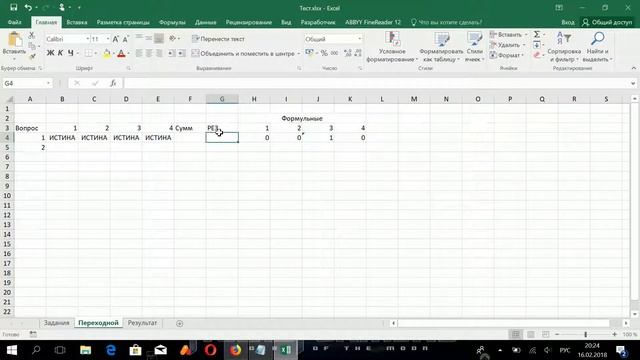Screen dimensions: 640x360
Task: Click the Insert Function fx icon
Action: coord(113,83)
